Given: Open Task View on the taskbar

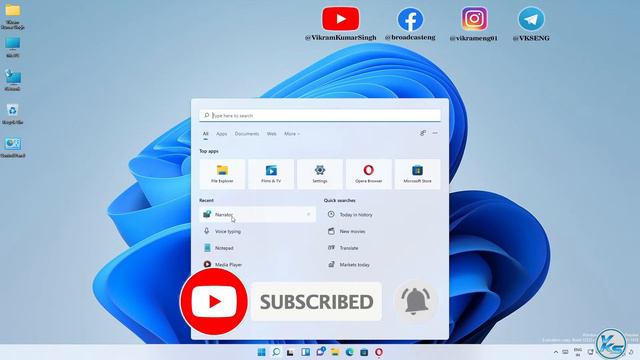Looking at the screenshot, I should coord(290,352).
